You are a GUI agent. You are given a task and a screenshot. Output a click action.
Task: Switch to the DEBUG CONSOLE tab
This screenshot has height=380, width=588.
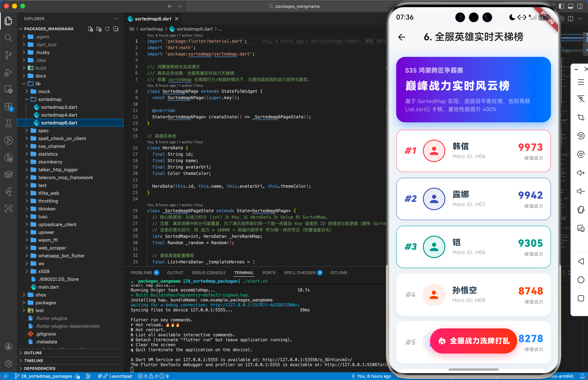[x=209, y=273]
